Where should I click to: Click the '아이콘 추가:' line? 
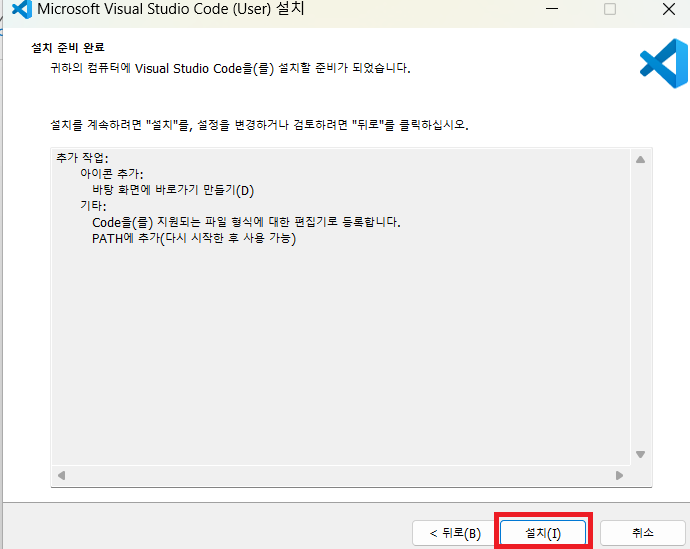click(x=112, y=174)
